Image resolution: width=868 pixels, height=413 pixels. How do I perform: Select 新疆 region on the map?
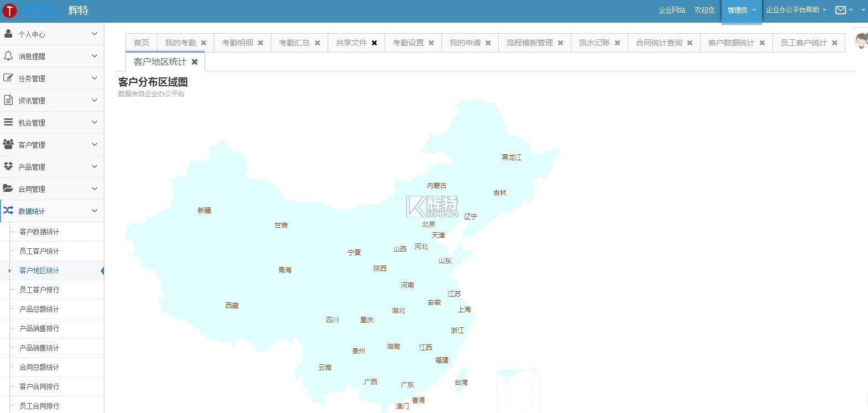(x=204, y=211)
